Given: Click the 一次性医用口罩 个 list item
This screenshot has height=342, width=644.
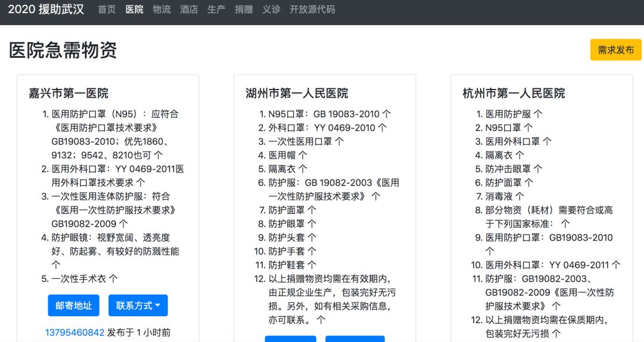Looking at the screenshot, I should (306, 141).
